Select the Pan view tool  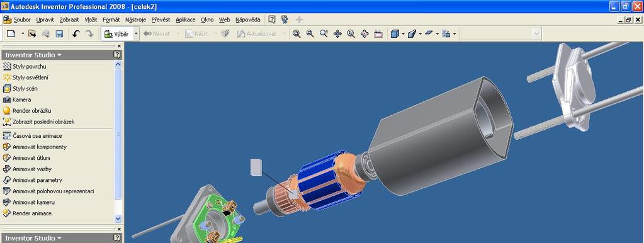[x=337, y=34]
